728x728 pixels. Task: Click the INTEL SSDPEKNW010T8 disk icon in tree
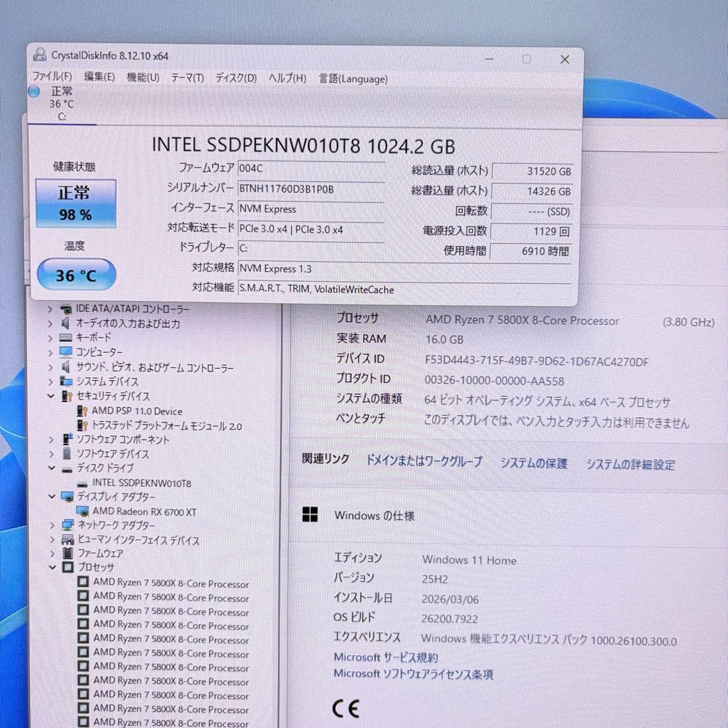[83, 484]
